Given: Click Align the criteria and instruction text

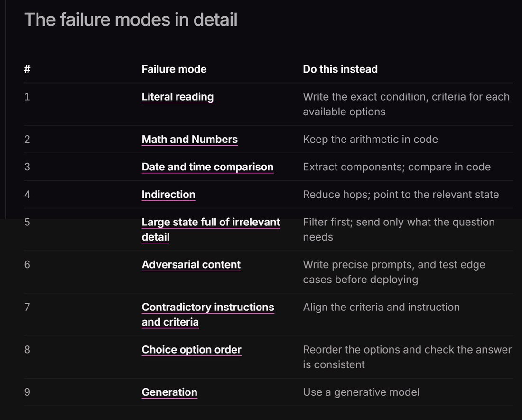Looking at the screenshot, I should tap(381, 307).
